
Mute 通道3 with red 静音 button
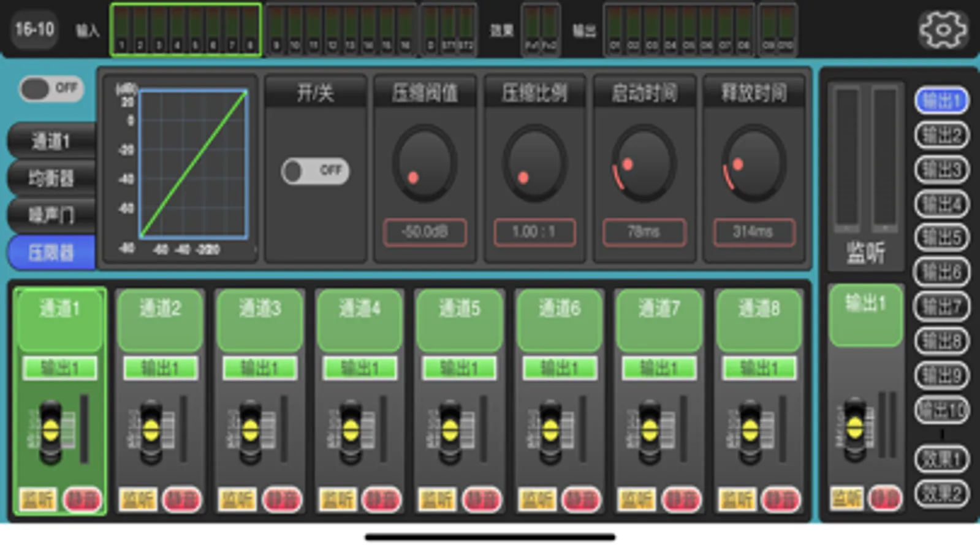(282, 500)
